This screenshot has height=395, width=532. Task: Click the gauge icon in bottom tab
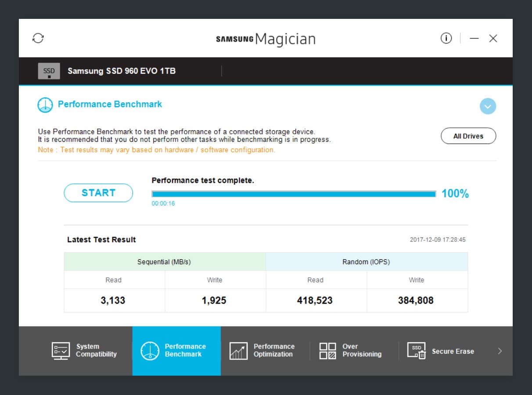[x=150, y=351]
